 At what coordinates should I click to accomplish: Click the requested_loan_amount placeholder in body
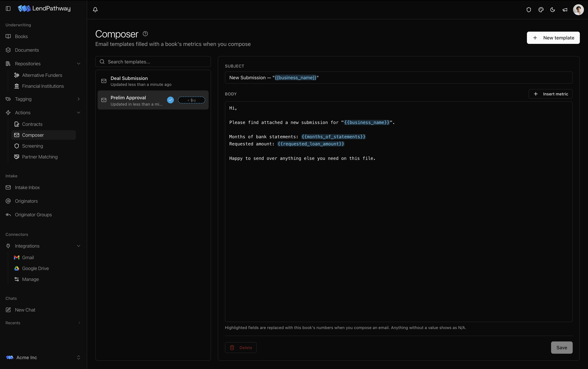click(x=311, y=144)
